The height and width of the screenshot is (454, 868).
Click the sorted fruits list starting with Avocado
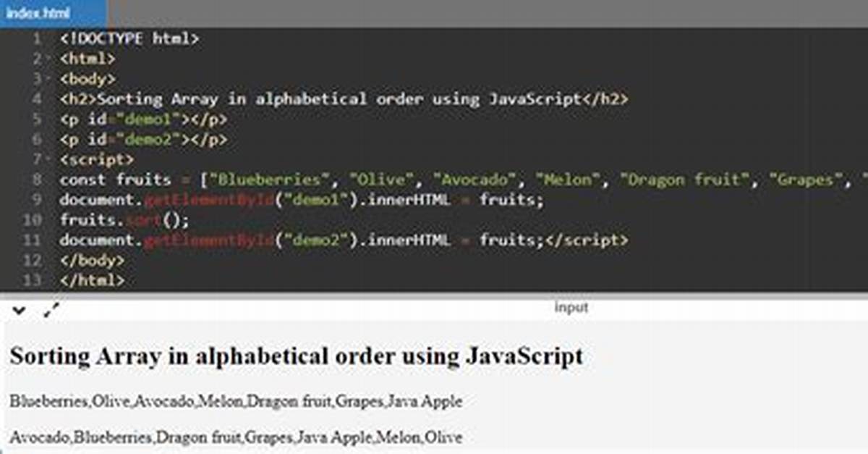236,437
